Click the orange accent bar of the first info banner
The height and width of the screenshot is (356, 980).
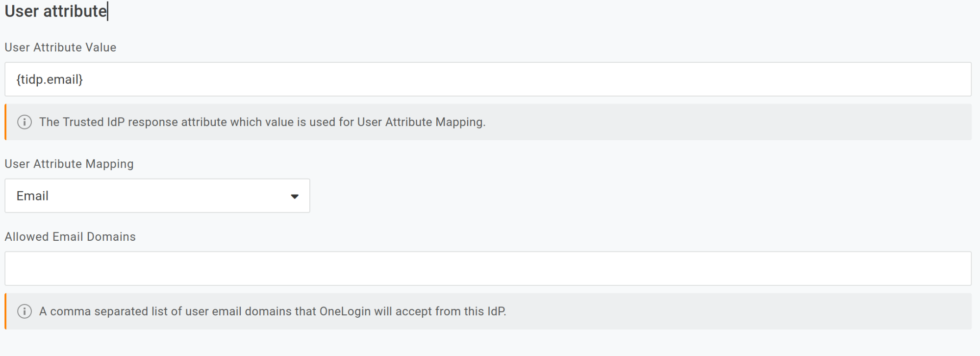5,122
